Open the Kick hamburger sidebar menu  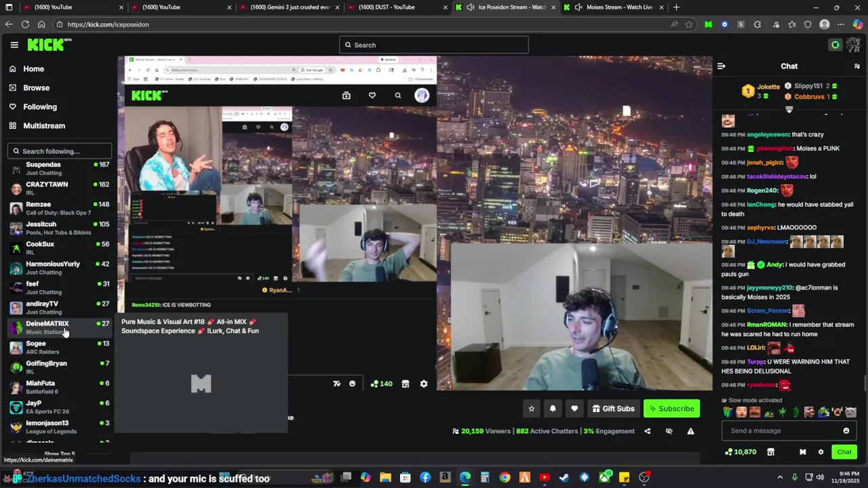coord(14,45)
